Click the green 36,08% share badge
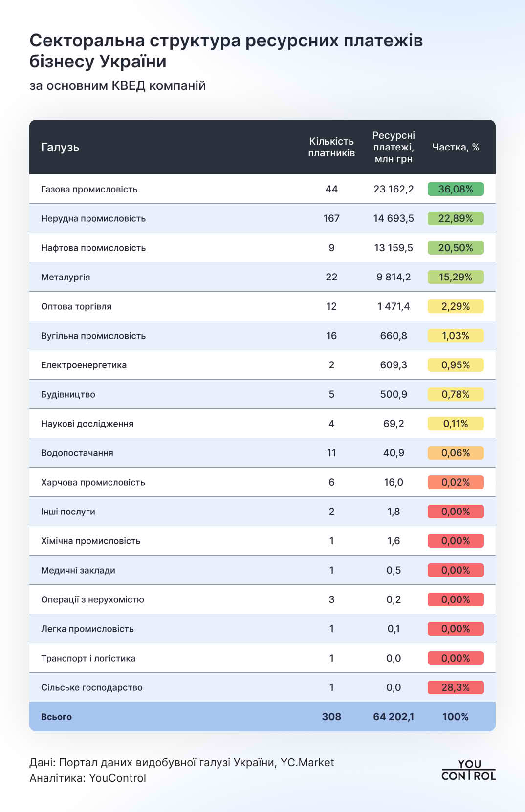 click(x=455, y=189)
